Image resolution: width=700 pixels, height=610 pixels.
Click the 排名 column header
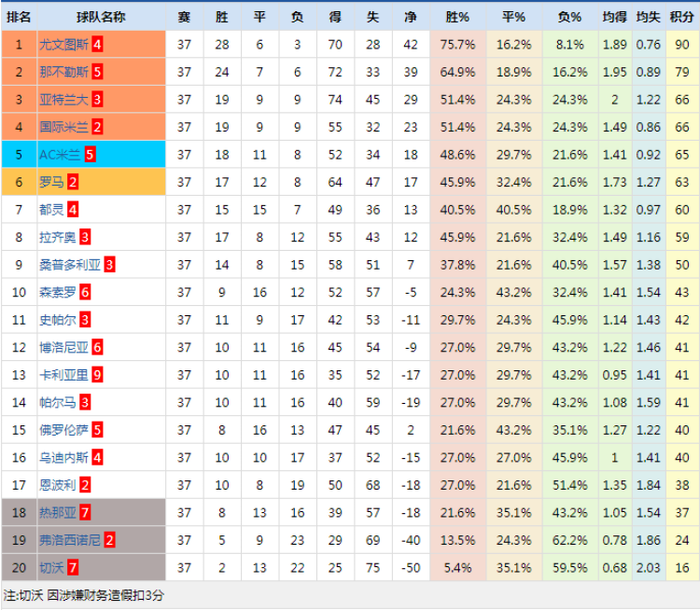[x=19, y=17]
